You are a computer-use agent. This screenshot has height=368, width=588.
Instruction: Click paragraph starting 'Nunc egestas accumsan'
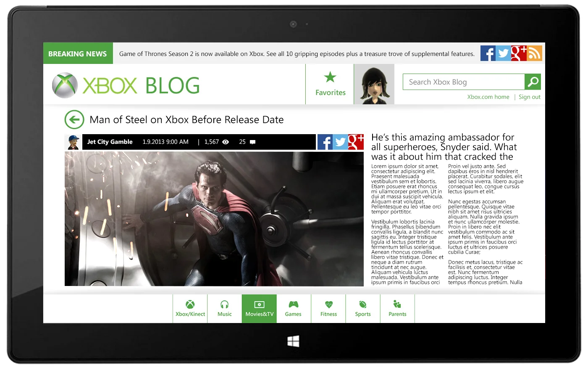[x=484, y=227]
